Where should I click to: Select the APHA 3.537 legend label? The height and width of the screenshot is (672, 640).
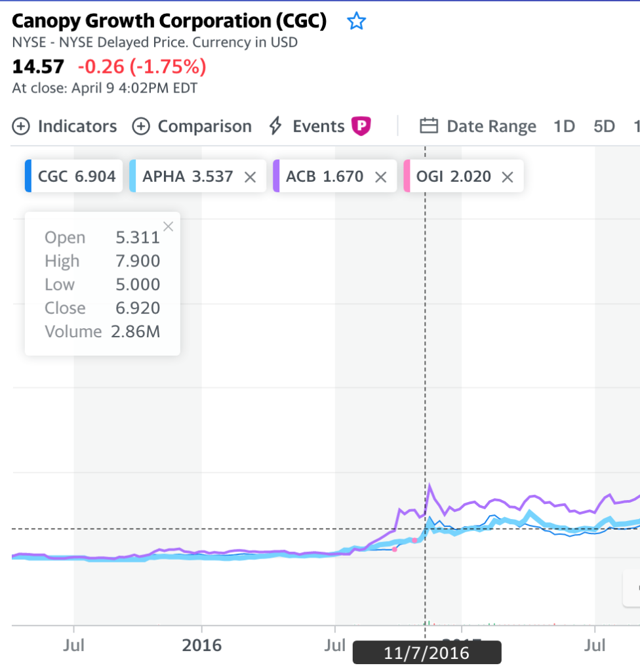click(188, 176)
